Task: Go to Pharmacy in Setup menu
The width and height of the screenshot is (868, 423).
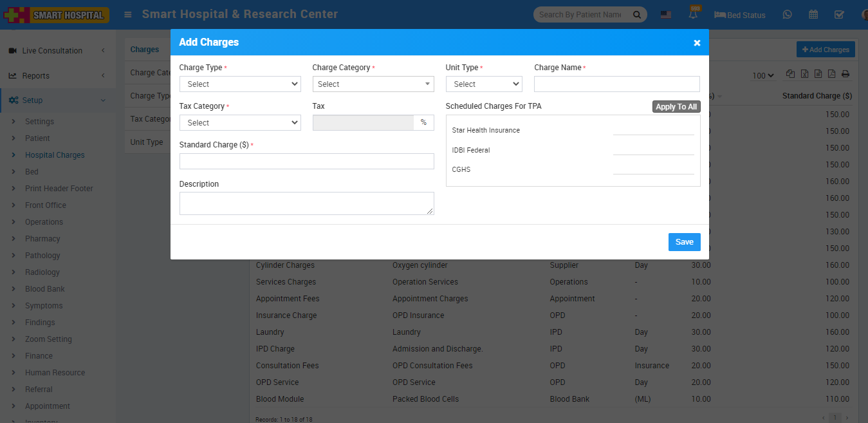Action: pyautogui.click(x=42, y=239)
